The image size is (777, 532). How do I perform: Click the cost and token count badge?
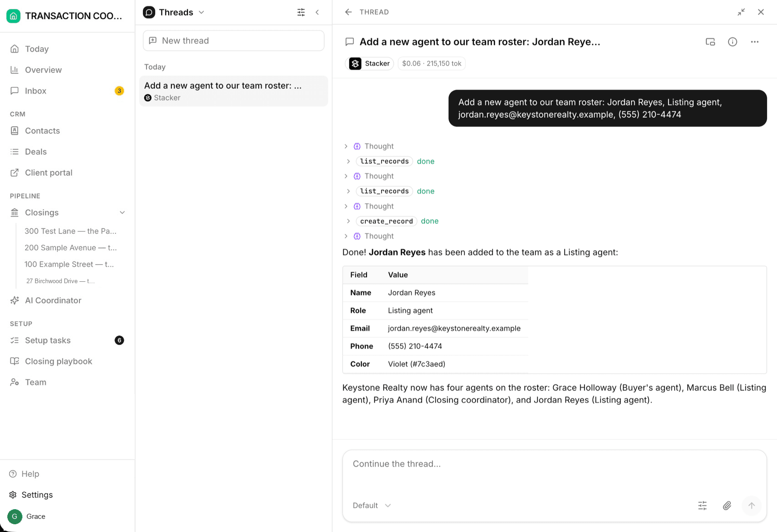click(431, 63)
